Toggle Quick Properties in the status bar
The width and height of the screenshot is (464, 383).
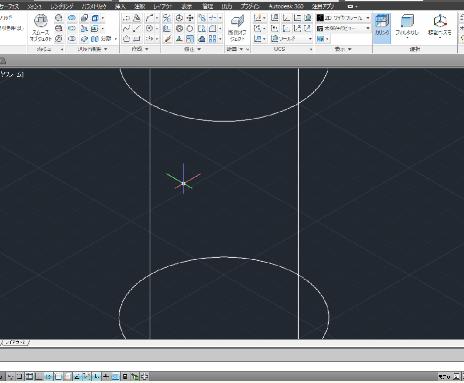125,377
